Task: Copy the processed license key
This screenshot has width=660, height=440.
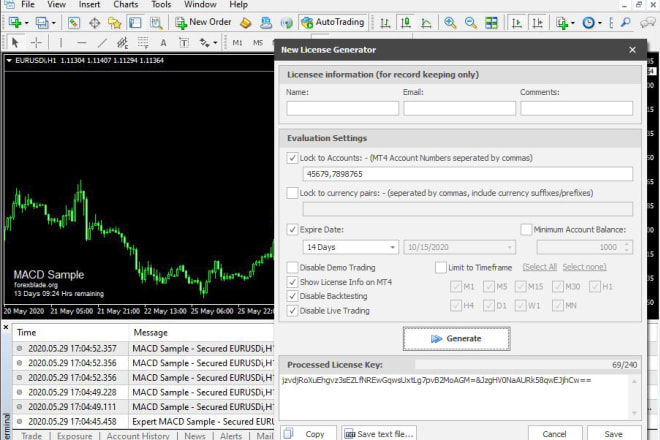Action: (309, 433)
